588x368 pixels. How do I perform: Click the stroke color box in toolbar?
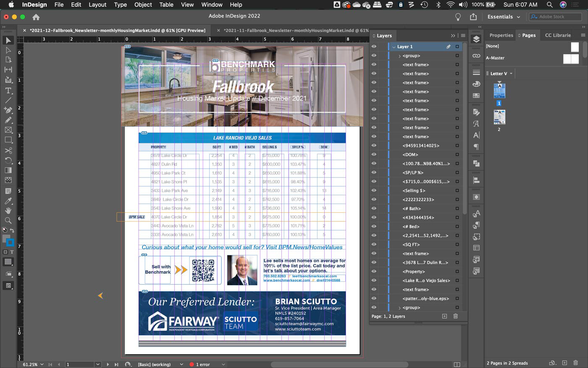10,242
